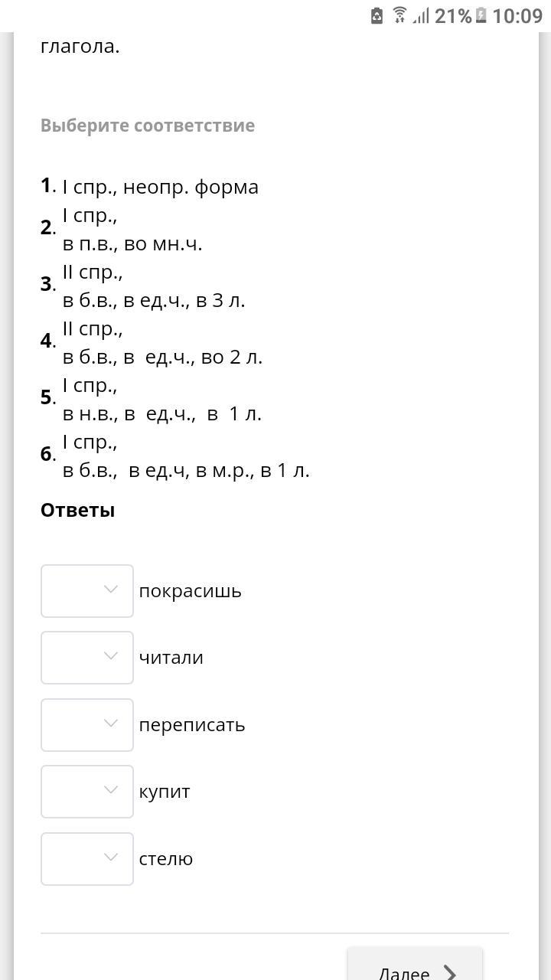
Task: Tap the 21% battery percentage text
Action: [x=453, y=16]
